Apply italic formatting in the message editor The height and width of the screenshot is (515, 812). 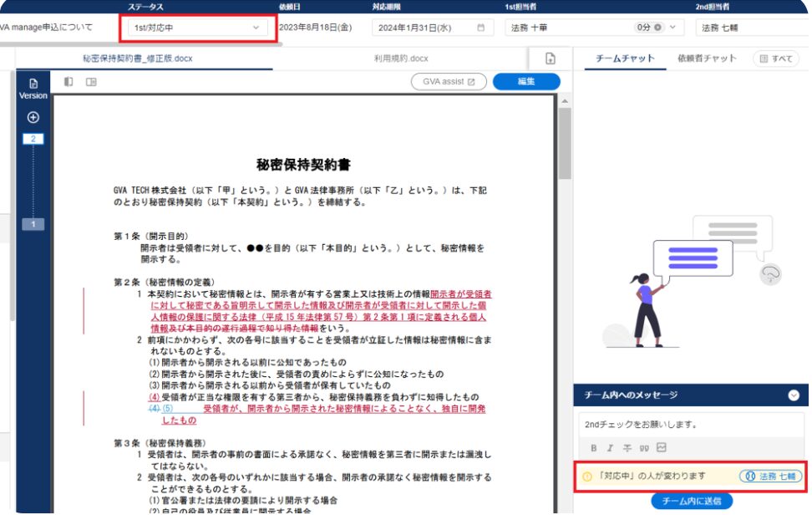(x=610, y=448)
